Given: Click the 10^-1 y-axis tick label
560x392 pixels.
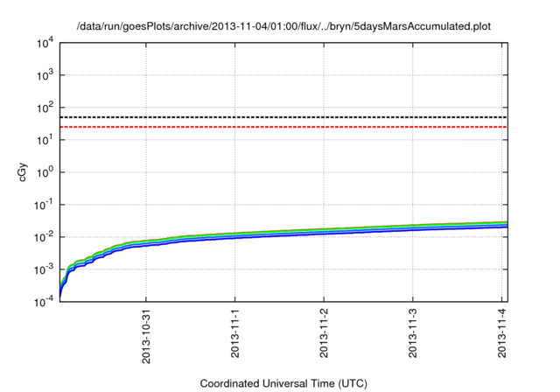Looking at the screenshot, I should click(x=44, y=205).
